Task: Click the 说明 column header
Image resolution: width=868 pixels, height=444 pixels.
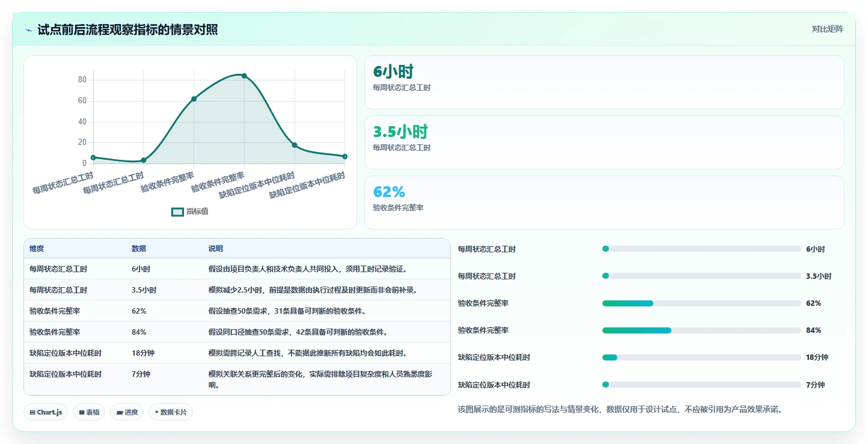Action: (216, 249)
